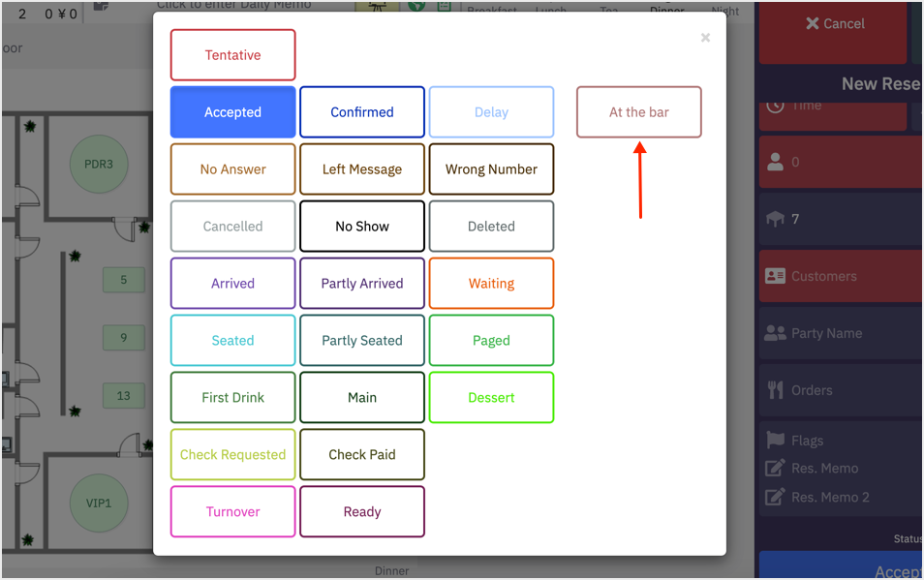Set status to Ready
The height and width of the screenshot is (580, 924).
pos(362,511)
